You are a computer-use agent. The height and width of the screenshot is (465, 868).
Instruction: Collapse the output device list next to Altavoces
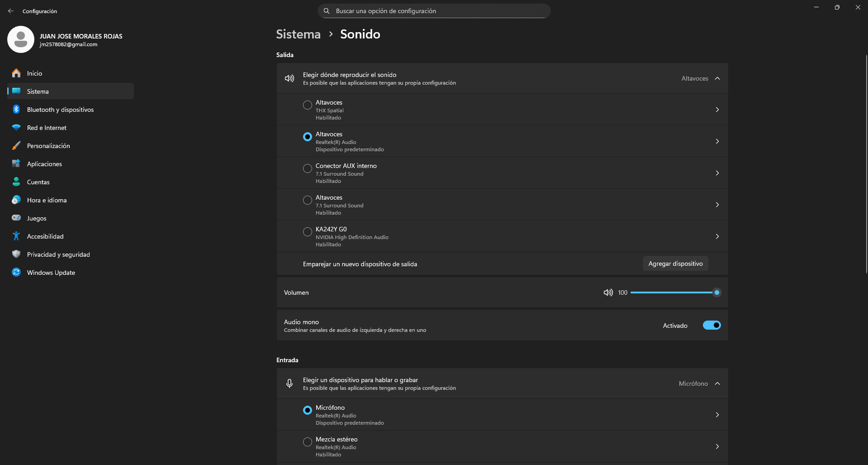coord(717,78)
